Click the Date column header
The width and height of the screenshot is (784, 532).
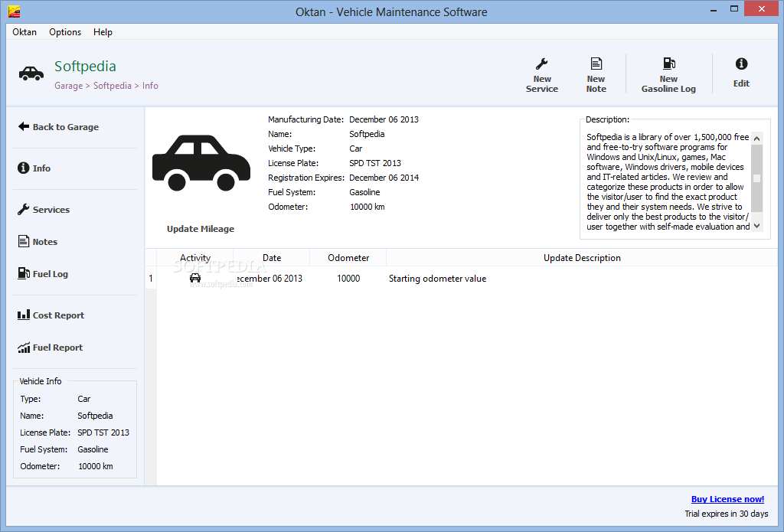coord(272,258)
